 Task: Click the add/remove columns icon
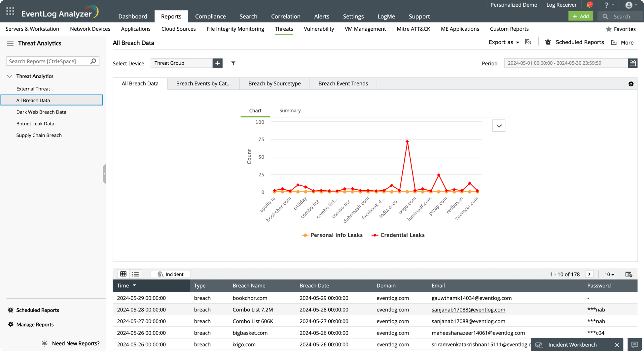628,274
